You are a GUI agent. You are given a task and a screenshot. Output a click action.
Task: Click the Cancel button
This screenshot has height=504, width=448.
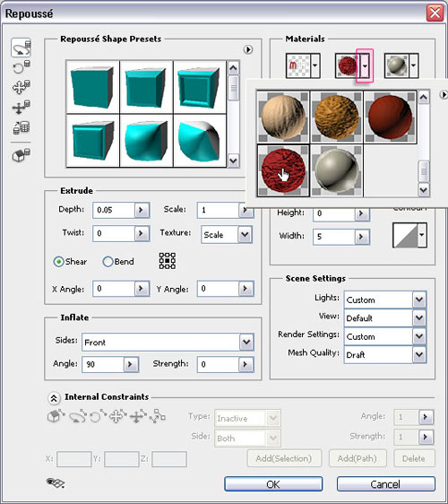tap(385, 484)
